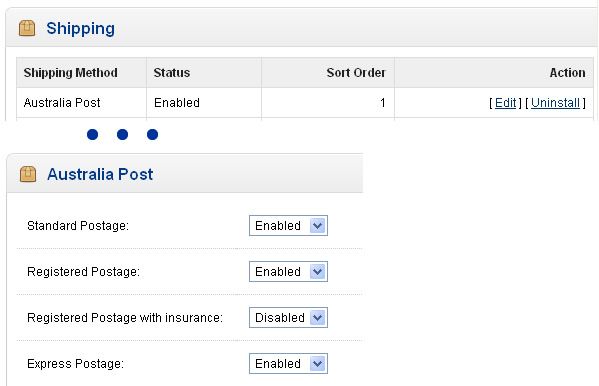The height and width of the screenshot is (386, 599).
Task: Click the first blue dot
Action: pyautogui.click(x=92, y=135)
